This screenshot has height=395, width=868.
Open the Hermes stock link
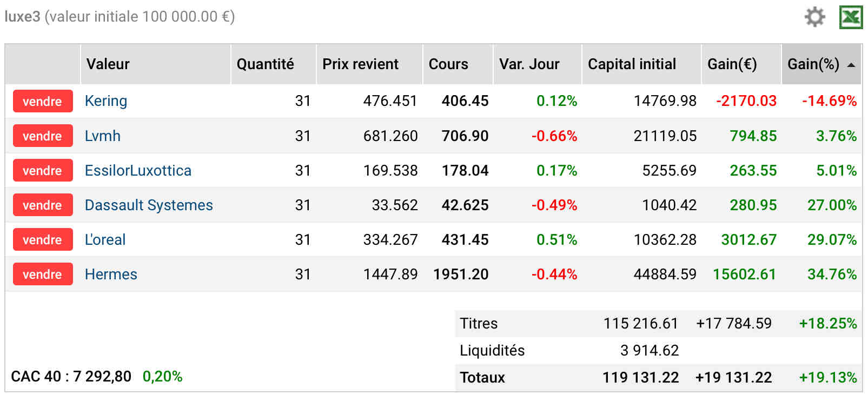(111, 274)
